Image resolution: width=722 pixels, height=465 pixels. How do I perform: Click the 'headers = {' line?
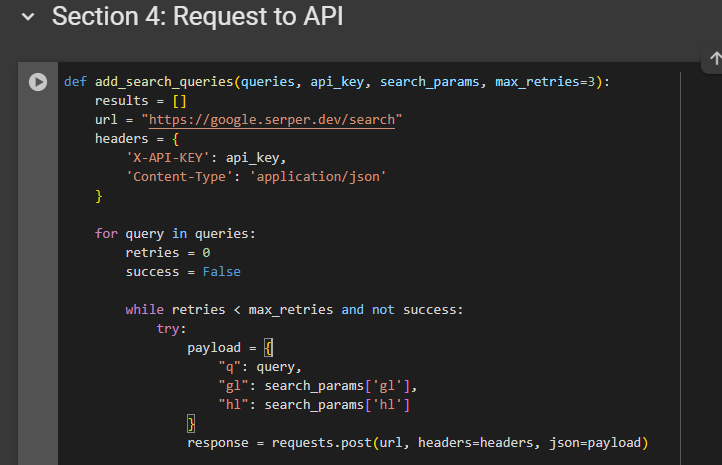[137, 139]
